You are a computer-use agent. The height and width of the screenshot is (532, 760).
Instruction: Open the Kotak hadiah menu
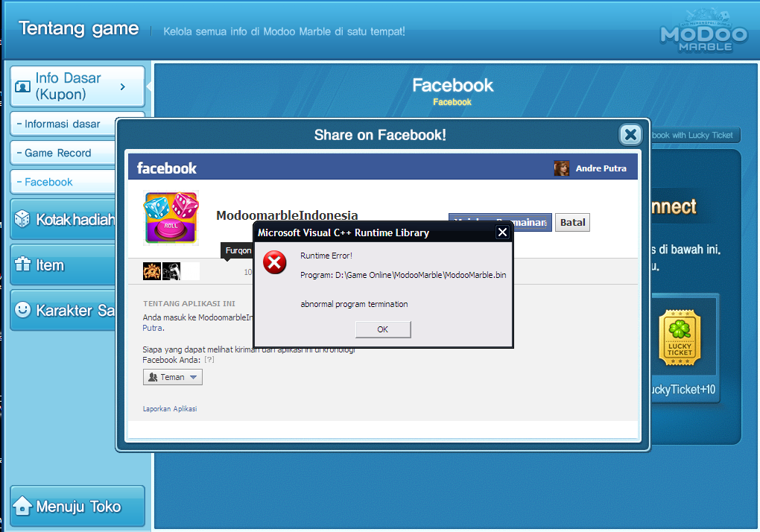[x=63, y=220]
